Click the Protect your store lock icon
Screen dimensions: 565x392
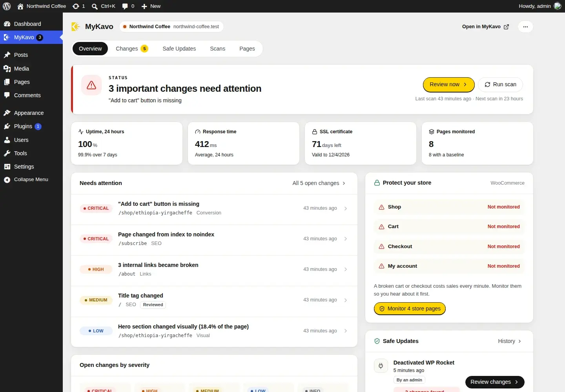point(377,183)
